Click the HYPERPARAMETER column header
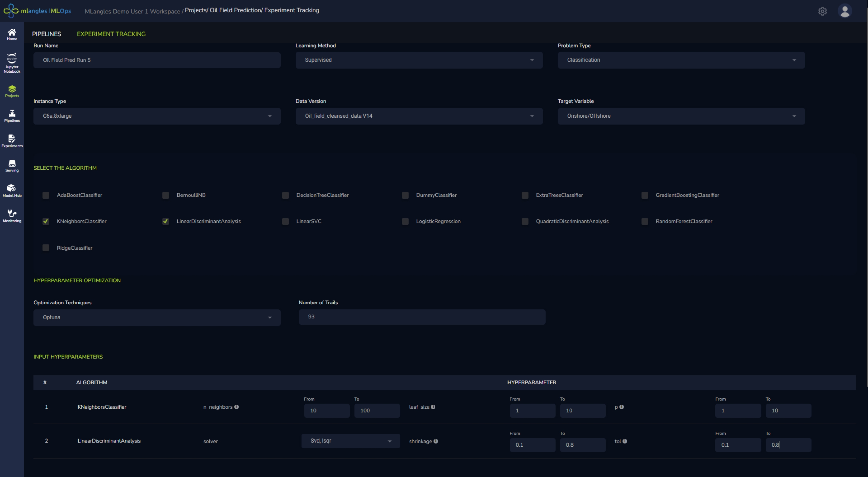This screenshot has width=868, height=477. pyautogui.click(x=532, y=383)
